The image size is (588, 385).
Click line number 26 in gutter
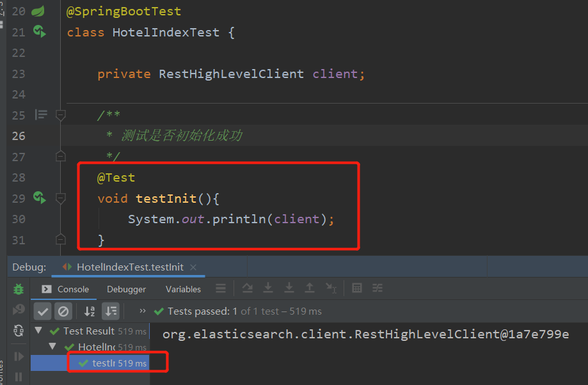[19, 136]
